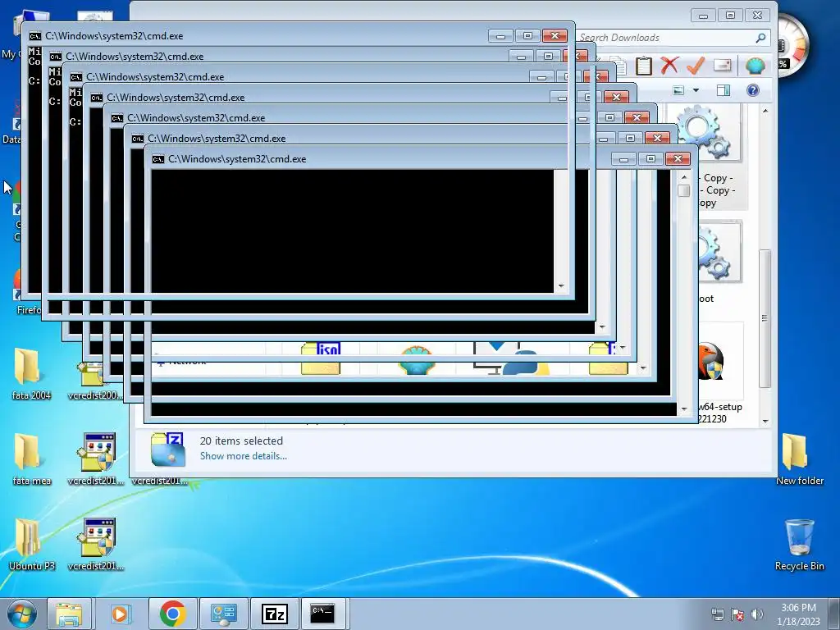Click the properties card icon in Explorer toolbar

(722, 66)
